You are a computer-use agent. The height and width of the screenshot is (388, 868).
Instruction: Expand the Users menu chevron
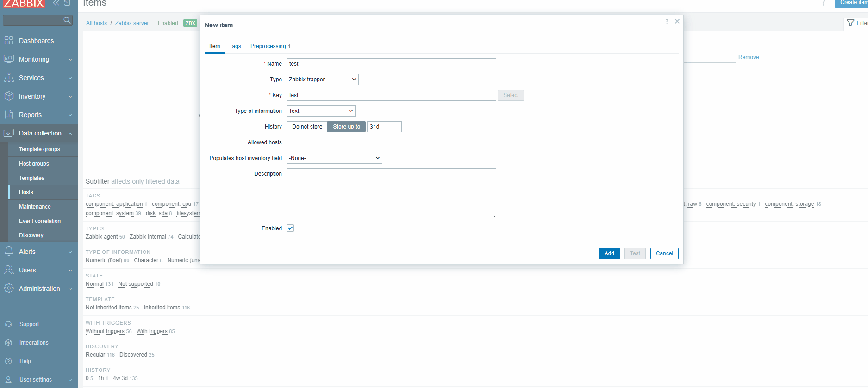point(70,271)
